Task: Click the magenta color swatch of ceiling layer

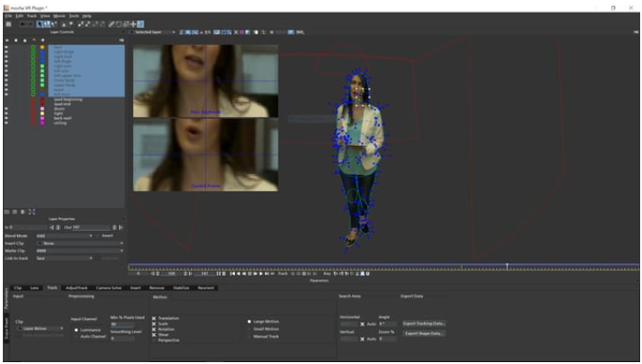Action: click(42, 123)
